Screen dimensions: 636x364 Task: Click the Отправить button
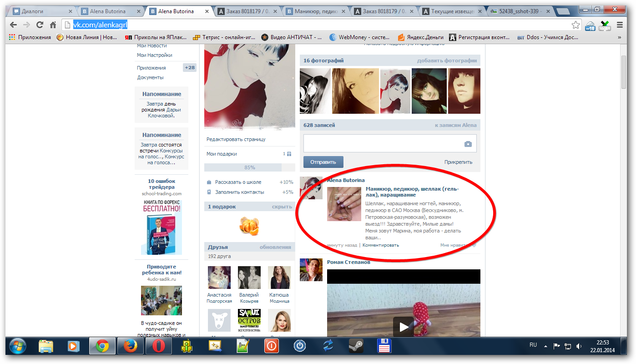[x=323, y=162]
